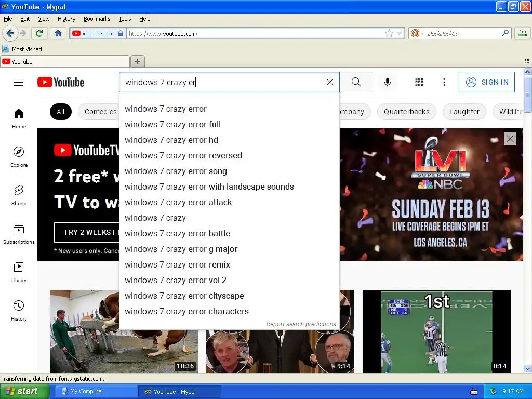The width and height of the screenshot is (532, 399).
Task: Bookmark this page with the star icon
Action: tap(389, 33)
